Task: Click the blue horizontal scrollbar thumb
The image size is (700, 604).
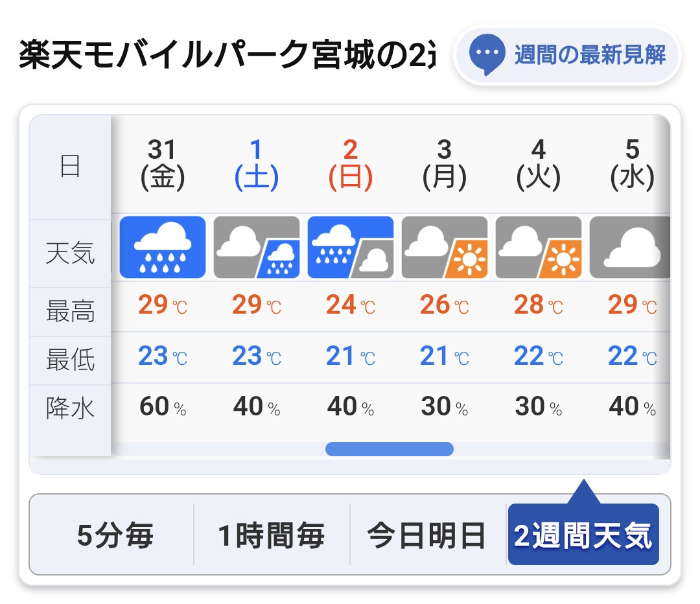Action: click(x=390, y=448)
